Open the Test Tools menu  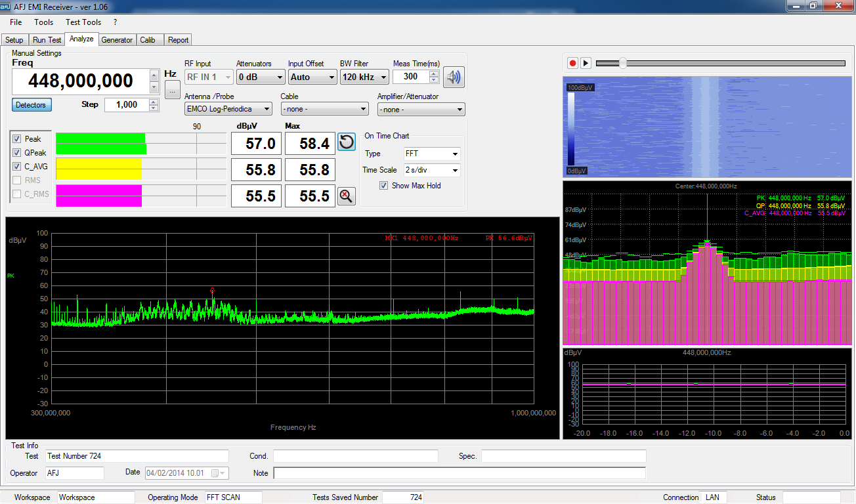click(x=83, y=22)
